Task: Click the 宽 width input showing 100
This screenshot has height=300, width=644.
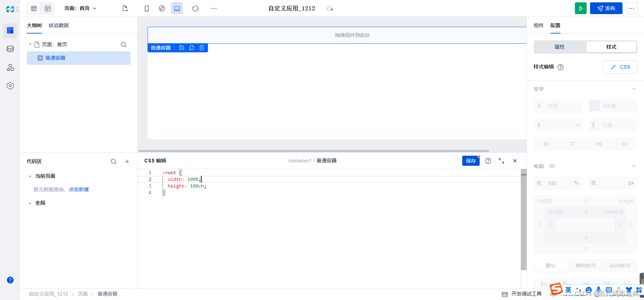Action: 558,183
